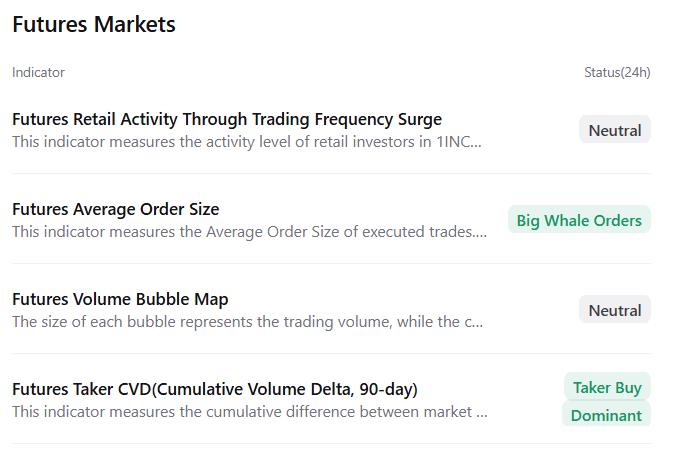Image resolution: width=674 pixels, height=456 pixels.
Task: Click Neutral badge for Volume Bubble Map
Action: pyautogui.click(x=615, y=310)
